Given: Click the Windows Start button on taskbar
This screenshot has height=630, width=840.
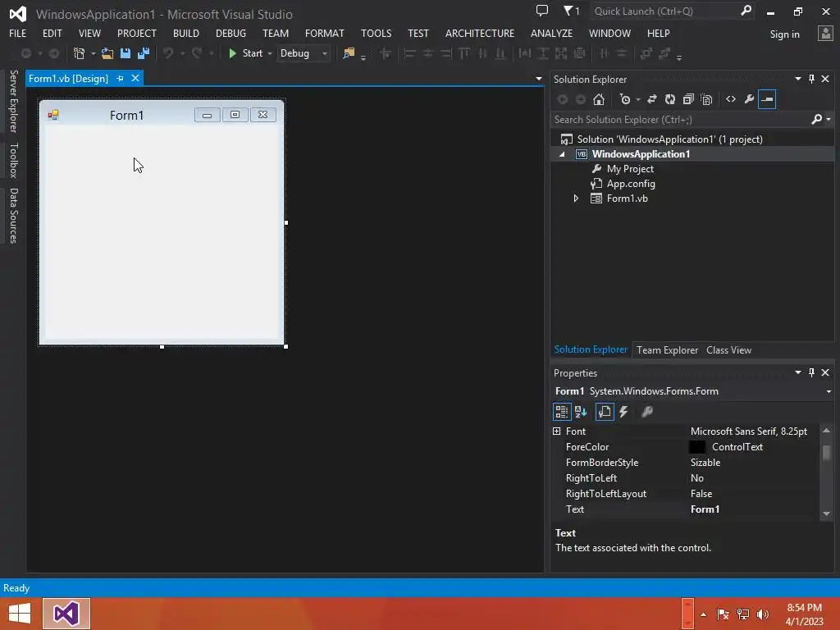Looking at the screenshot, I should tap(20, 614).
